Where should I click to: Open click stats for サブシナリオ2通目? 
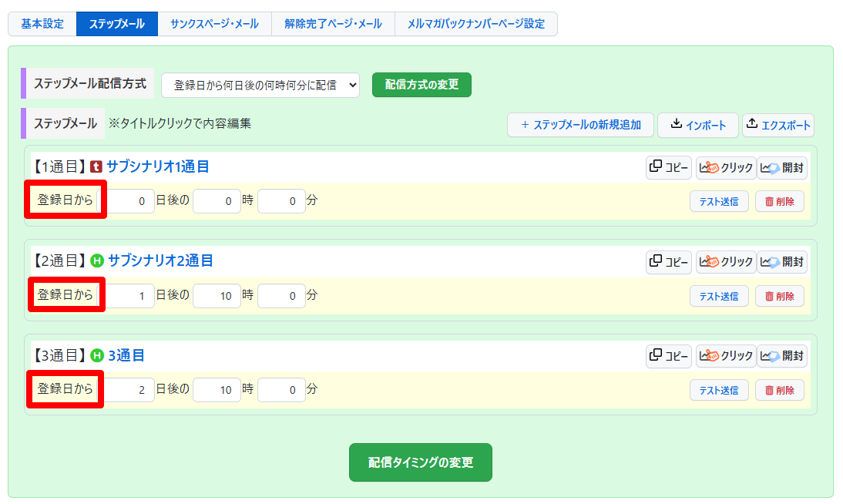pos(725,262)
